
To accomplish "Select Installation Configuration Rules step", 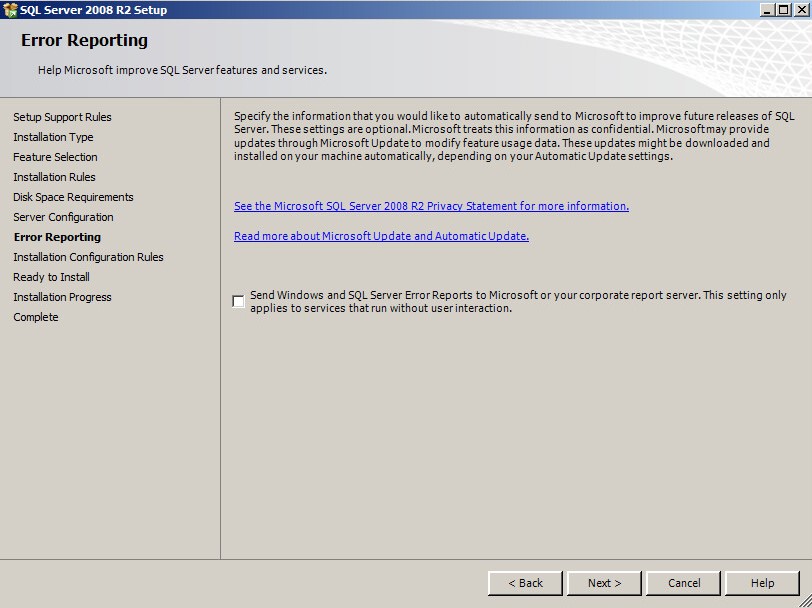I will [89, 257].
